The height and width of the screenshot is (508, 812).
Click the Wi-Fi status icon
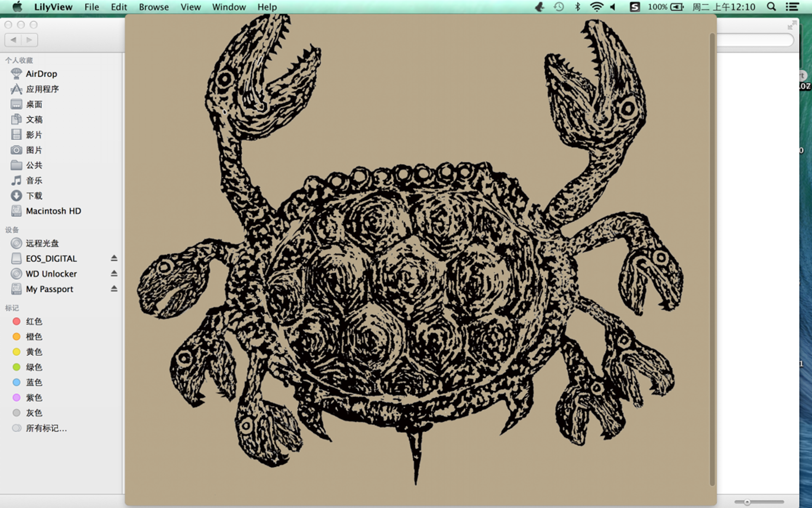coord(596,7)
